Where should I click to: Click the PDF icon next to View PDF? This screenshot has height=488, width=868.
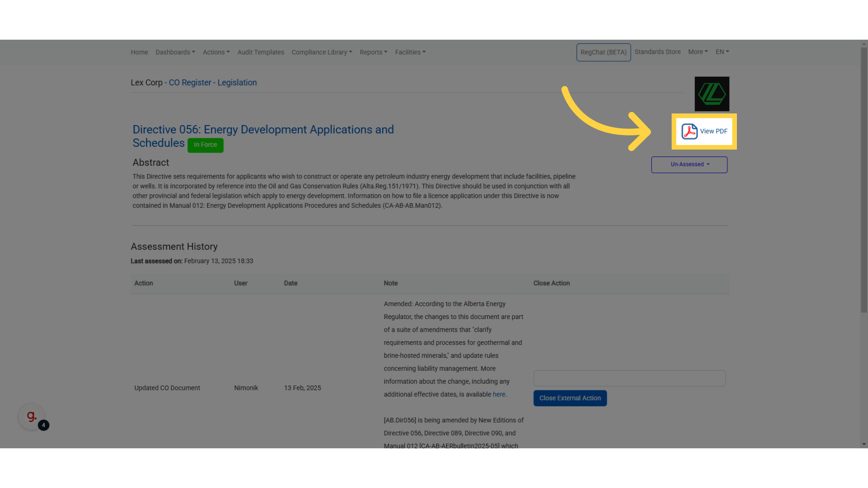tap(689, 131)
